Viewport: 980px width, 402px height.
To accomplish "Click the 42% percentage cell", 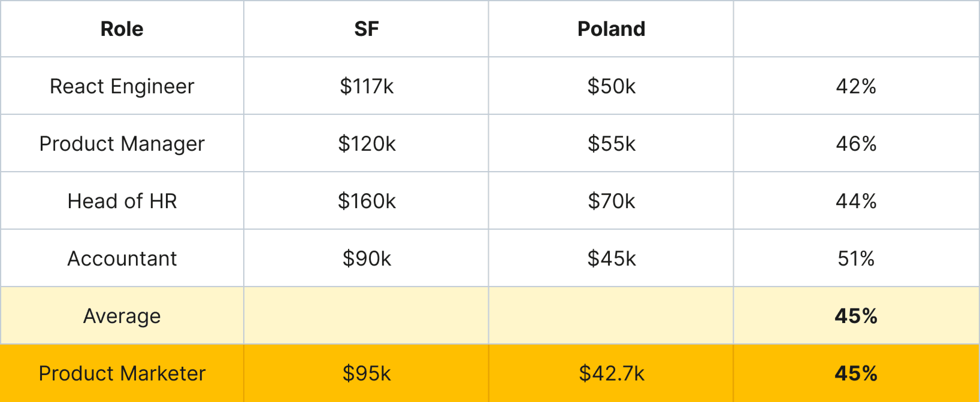I will pyautogui.click(x=856, y=86).
